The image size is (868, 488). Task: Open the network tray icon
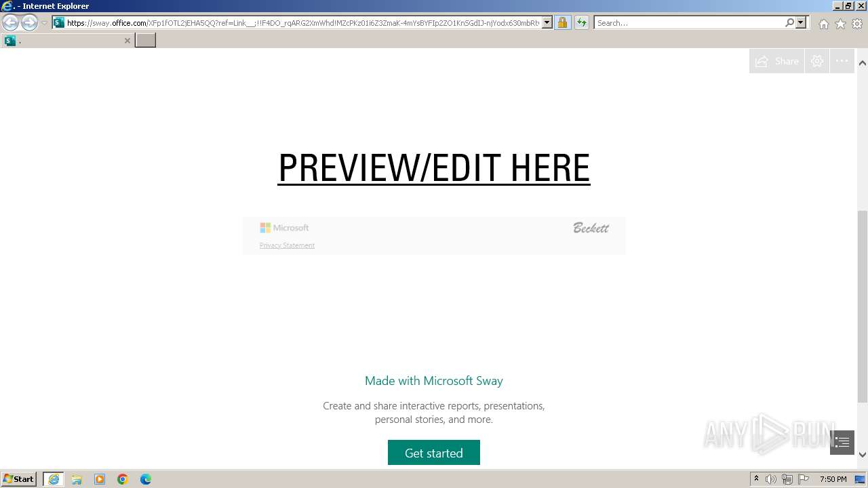(787, 479)
